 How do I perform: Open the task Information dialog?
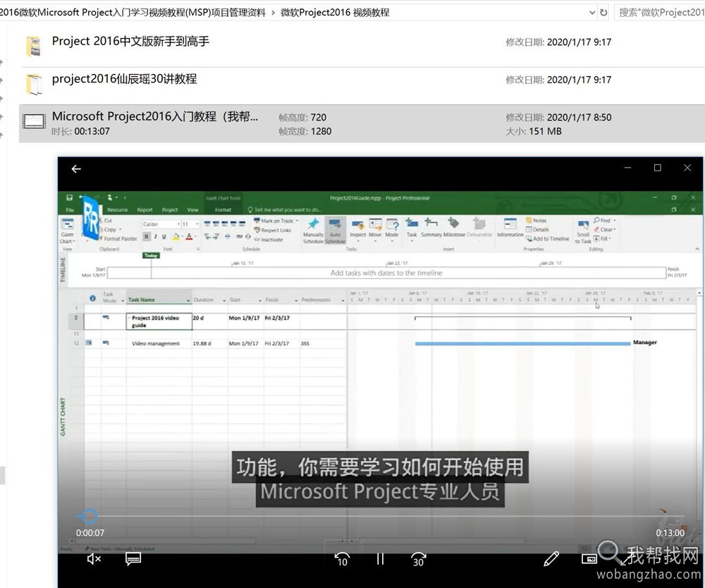[x=510, y=228]
